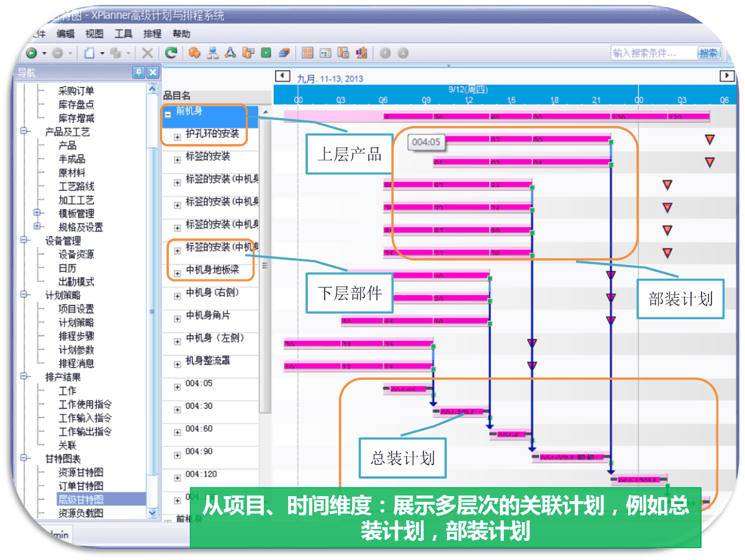This screenshot has height=560, width=745.
Task: Open 订单甘特图 in the navigation tree
Action: (81, 486)
